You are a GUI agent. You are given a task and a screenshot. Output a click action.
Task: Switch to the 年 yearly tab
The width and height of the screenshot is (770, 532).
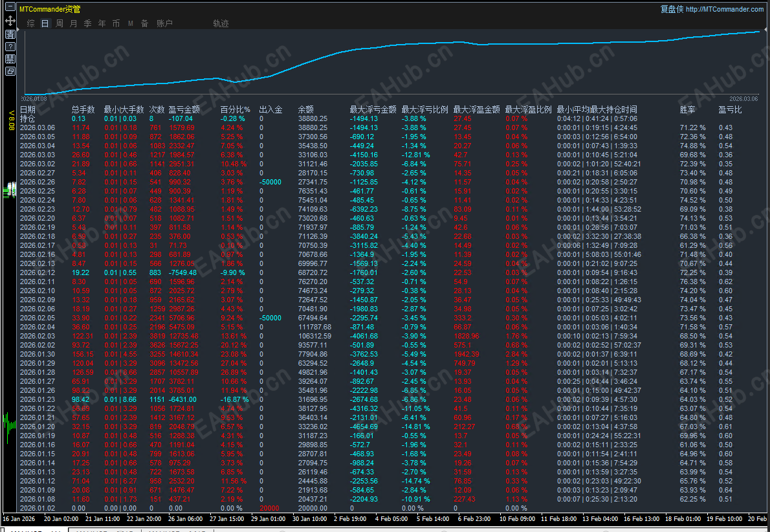coord(102,23)
